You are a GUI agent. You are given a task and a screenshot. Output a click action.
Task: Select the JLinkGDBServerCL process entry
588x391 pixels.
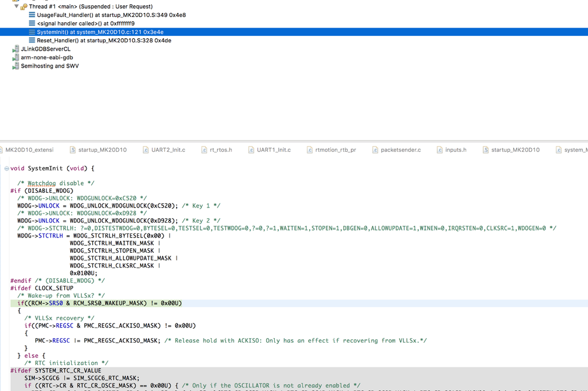tap(45, 49)
